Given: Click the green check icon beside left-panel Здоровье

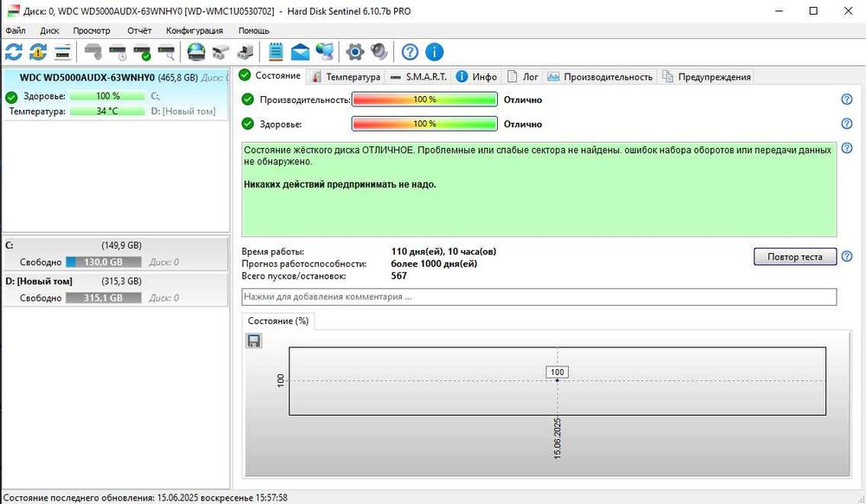Looking at the screenshot, I should click(11, 98).
